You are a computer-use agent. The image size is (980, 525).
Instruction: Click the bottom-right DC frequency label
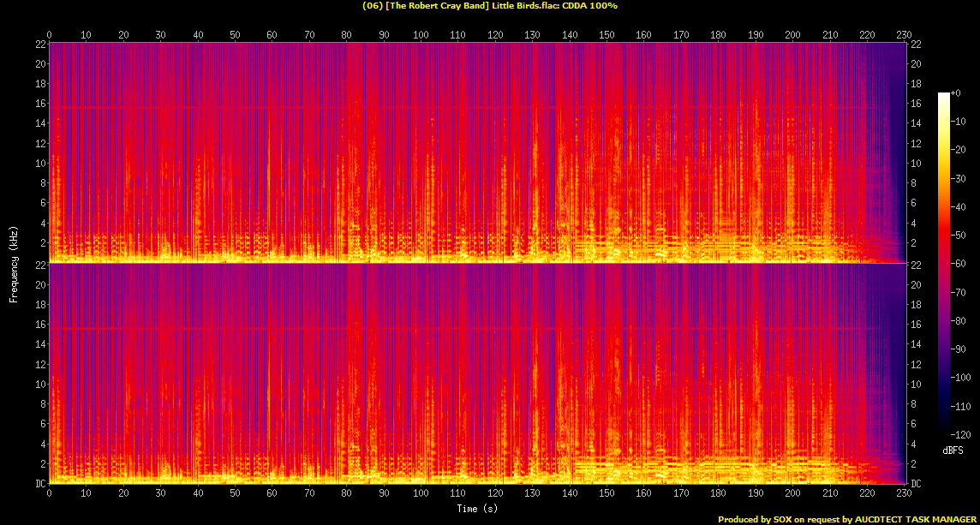[x=916, y=484]
